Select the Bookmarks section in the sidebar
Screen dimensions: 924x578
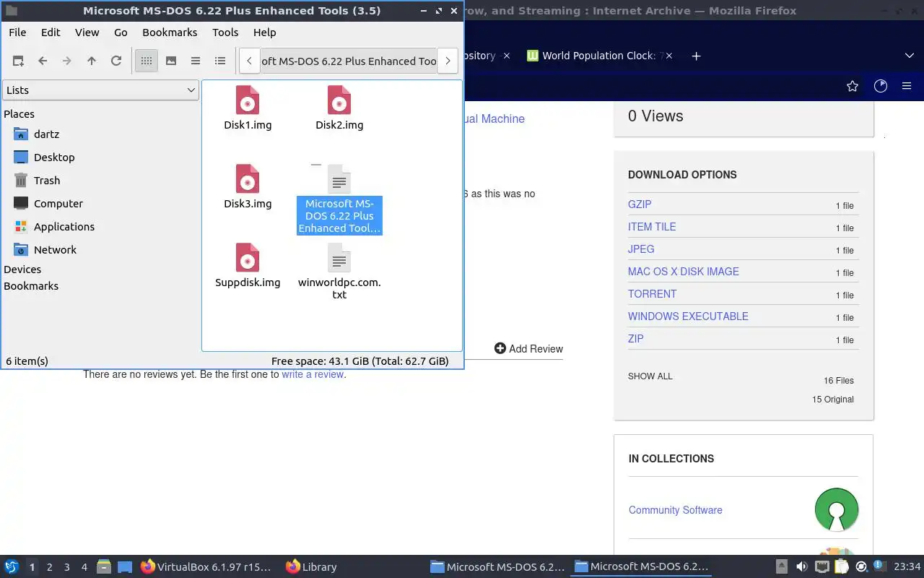pos(31,286)
